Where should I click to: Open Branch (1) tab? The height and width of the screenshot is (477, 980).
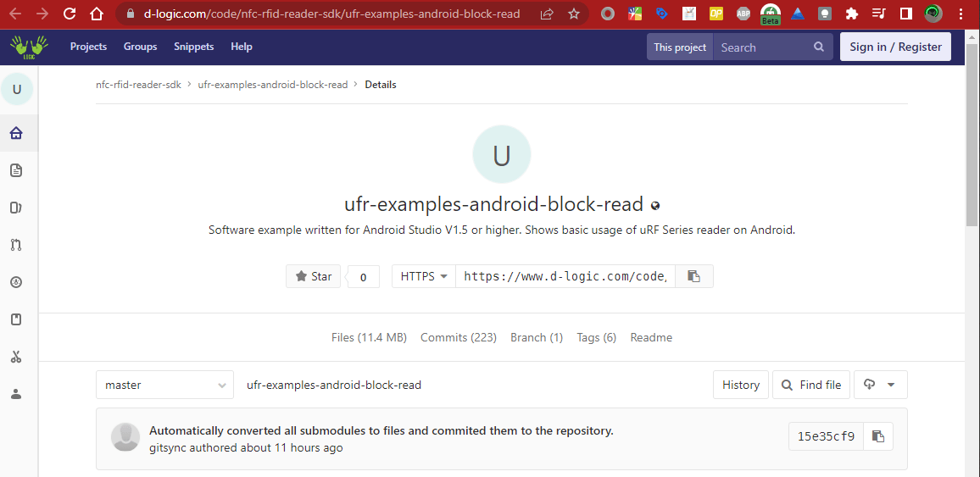coord(537,338)
